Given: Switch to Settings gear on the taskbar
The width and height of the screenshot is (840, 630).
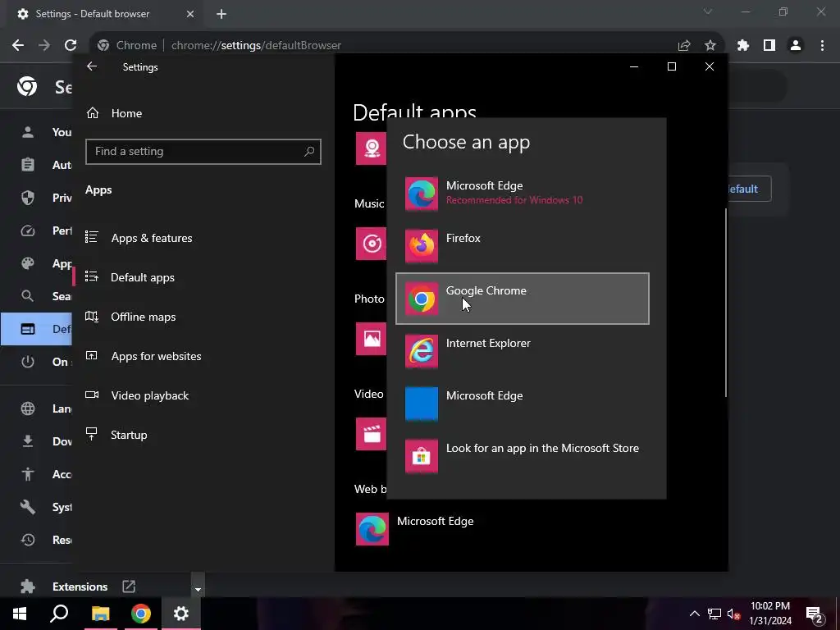Looking at the screenshot, I should tap(181, 614).
